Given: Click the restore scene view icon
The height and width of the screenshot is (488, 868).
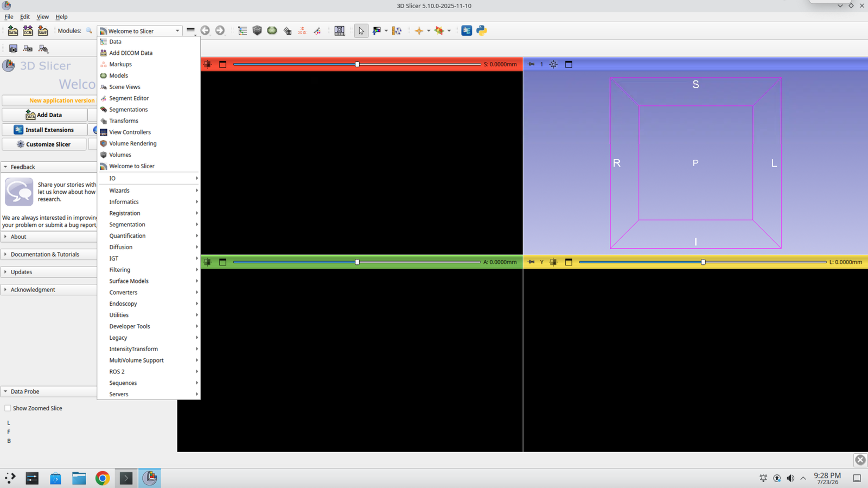Looking at the screenshot, I should click(x=43, y=49).
